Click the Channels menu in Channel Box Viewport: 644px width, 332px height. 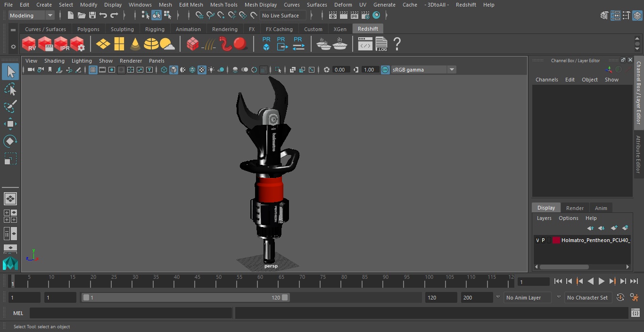coord(547,80)
